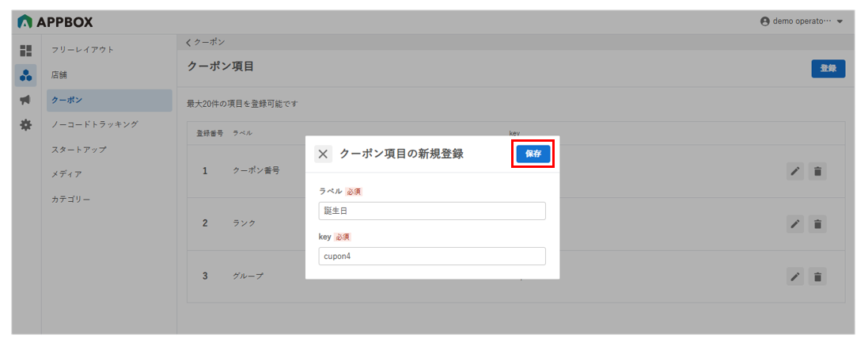Expand the demo operator account dropdown arrow
868x350 pixels.
pos(840,22)
